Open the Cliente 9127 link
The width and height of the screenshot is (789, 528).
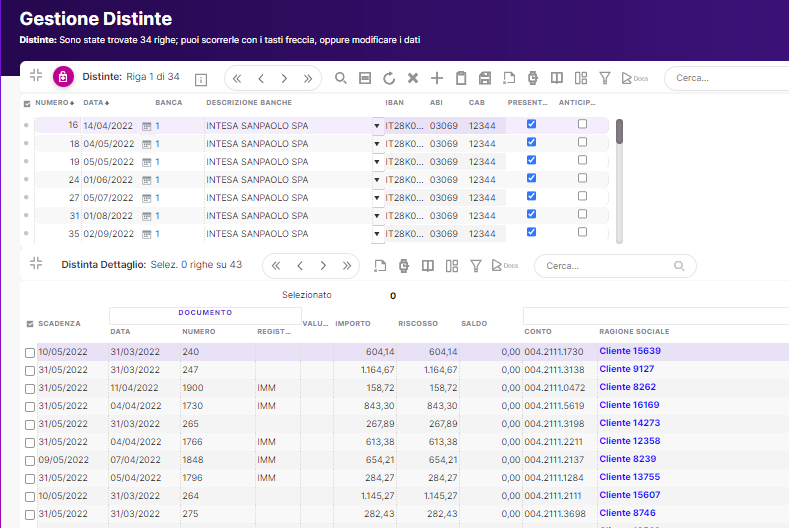(x=626, y=369)
